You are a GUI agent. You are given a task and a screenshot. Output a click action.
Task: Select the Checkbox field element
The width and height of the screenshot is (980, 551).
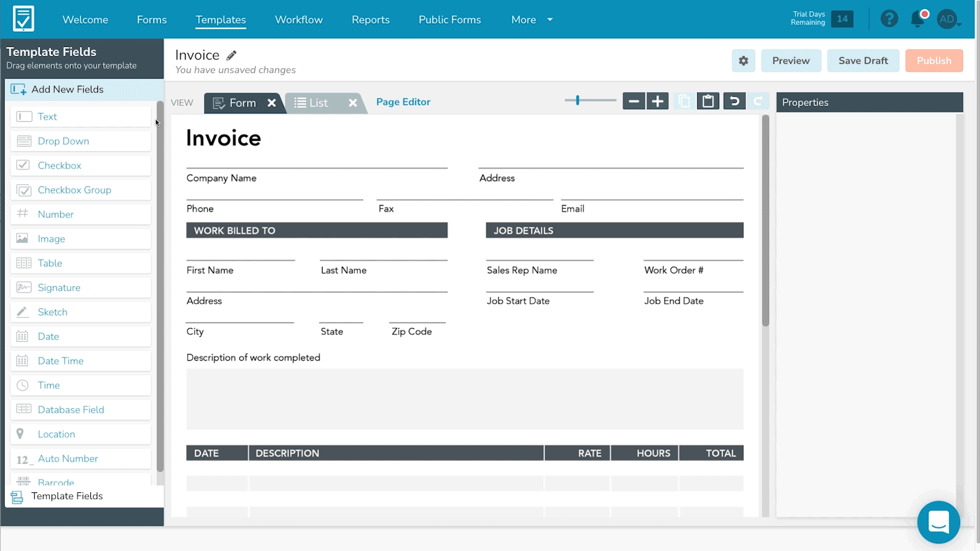(x=81, y=165)
